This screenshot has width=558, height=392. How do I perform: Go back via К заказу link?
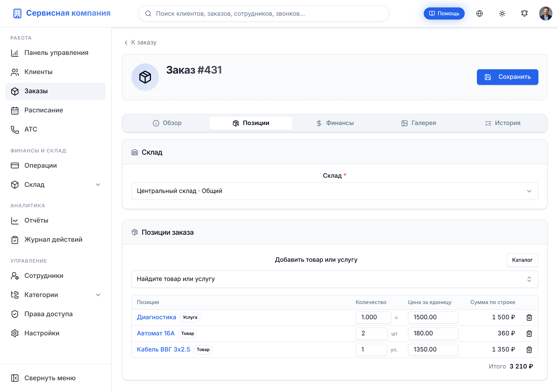point(140,42)
